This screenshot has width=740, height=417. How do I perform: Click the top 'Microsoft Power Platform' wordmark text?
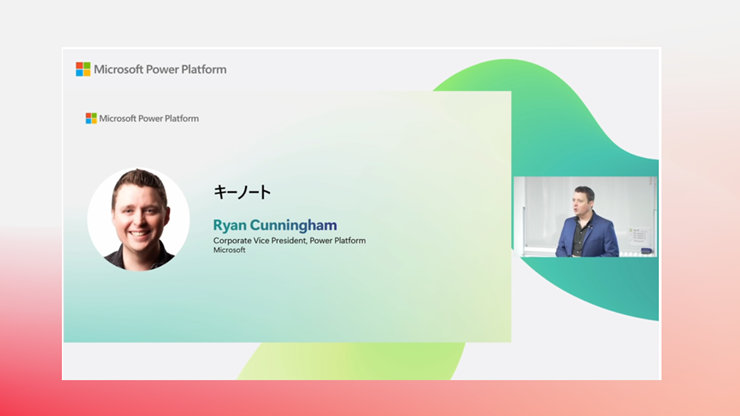160,69
